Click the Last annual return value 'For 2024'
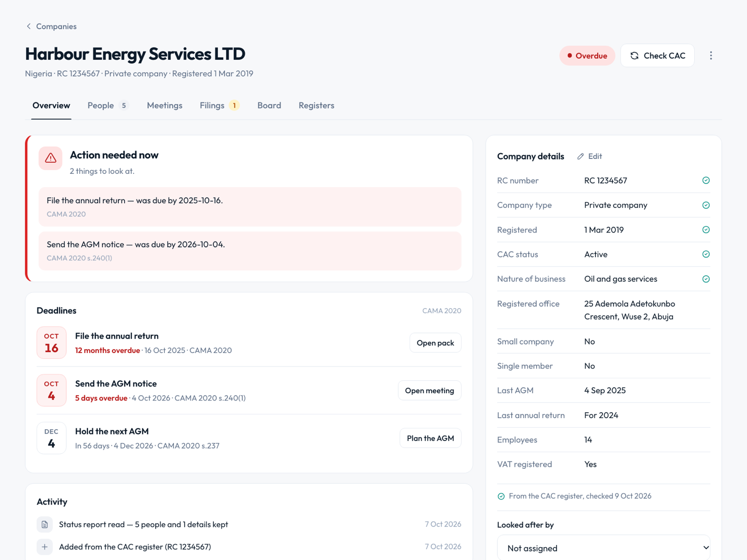The image size is (747, 560). pos(601,415)
